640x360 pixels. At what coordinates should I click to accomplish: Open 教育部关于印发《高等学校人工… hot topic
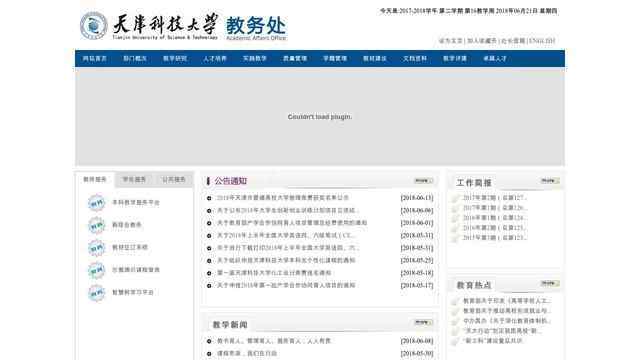507,301
